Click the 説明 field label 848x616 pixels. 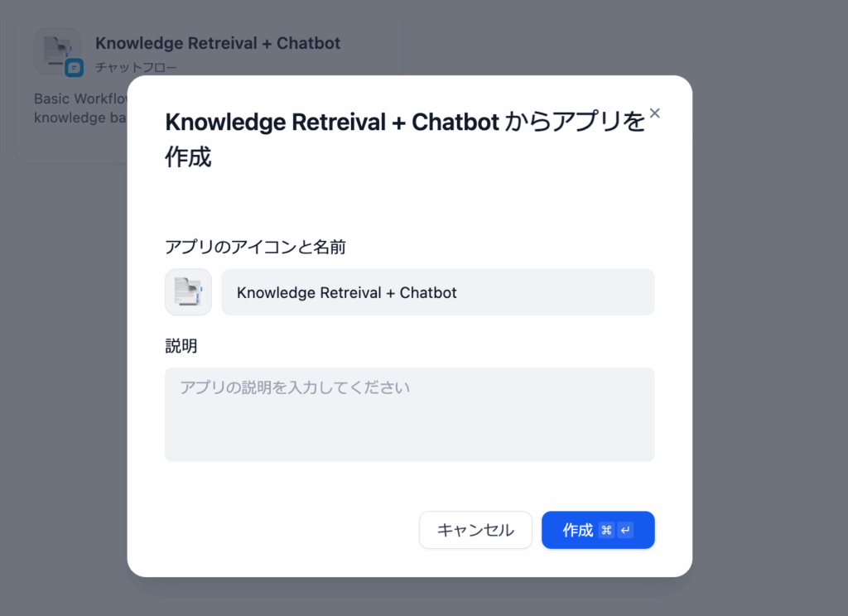click(181, 346)
